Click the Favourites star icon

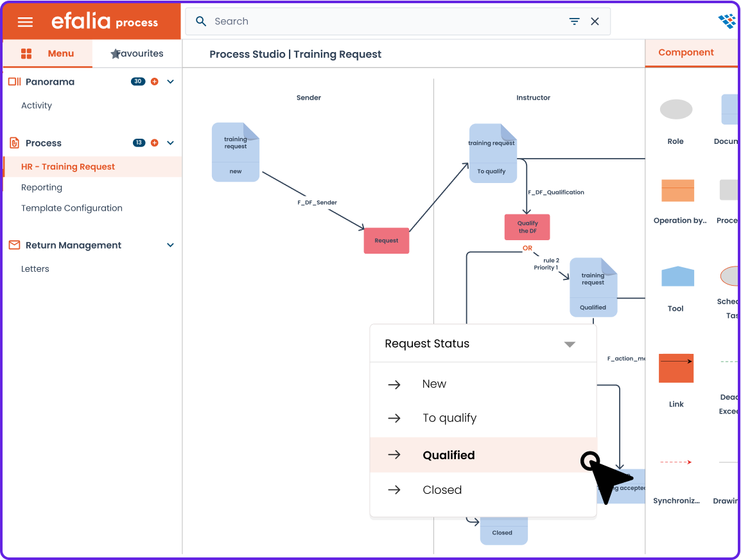pyautogui.click(x=116, y=54)
